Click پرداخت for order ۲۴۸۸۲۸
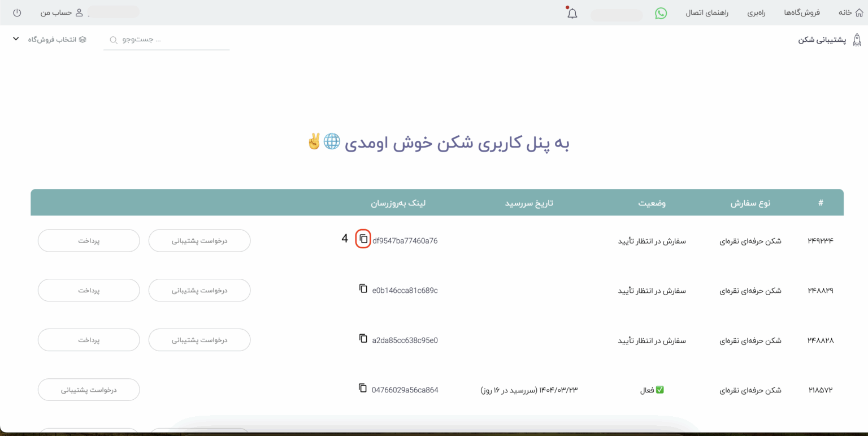The image size is (868, 436). click(x=88, y=339)
